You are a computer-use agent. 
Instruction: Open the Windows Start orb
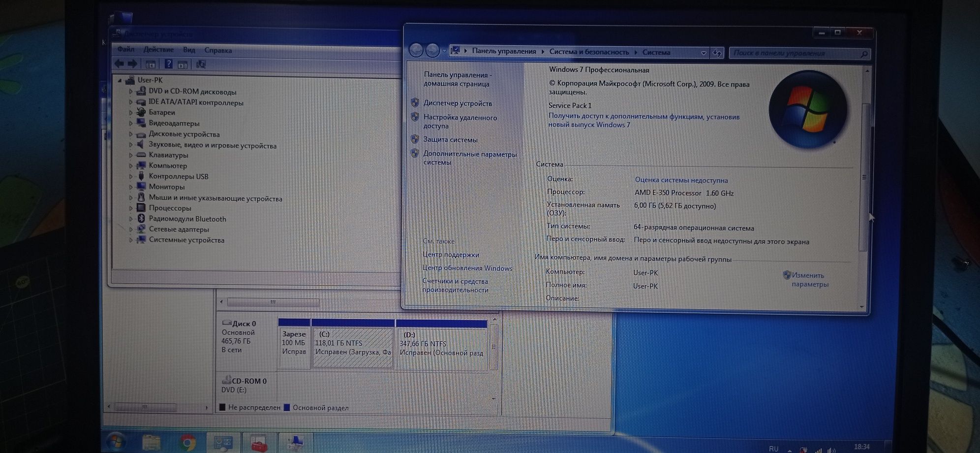pos(116,442)
